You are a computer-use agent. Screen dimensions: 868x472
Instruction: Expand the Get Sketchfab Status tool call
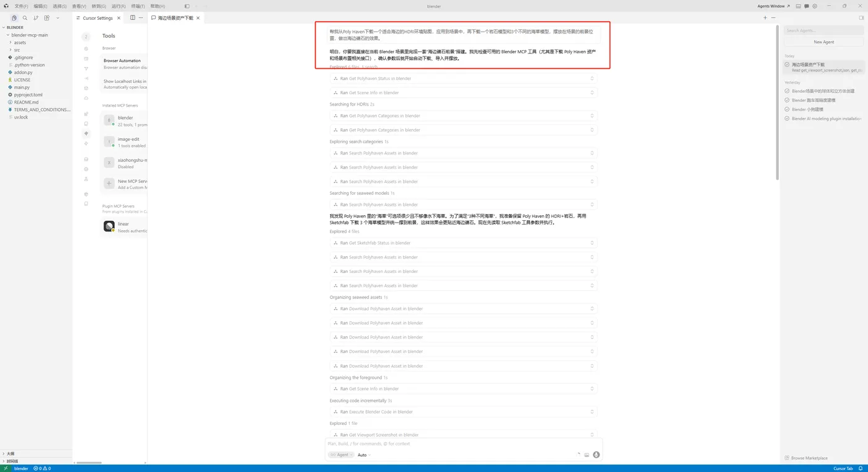pos(464,243)
